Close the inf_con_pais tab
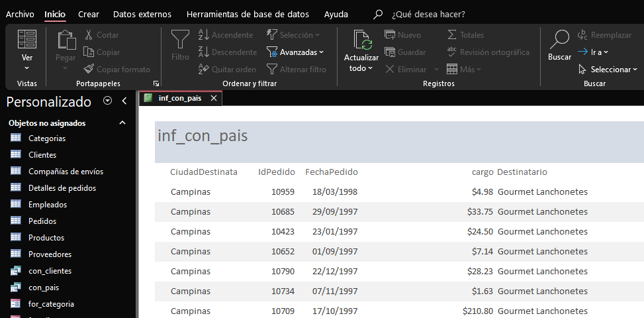The image size is (644, 318). (214, 98)
